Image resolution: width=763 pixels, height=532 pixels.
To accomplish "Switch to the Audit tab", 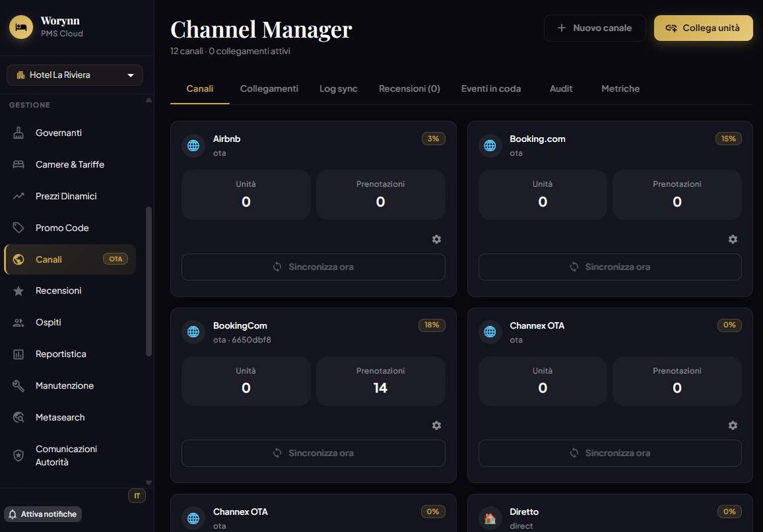I will (560, 88).
